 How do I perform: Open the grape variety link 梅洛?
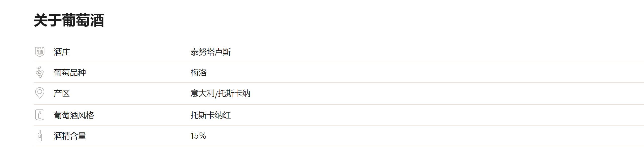click(198, 73)
